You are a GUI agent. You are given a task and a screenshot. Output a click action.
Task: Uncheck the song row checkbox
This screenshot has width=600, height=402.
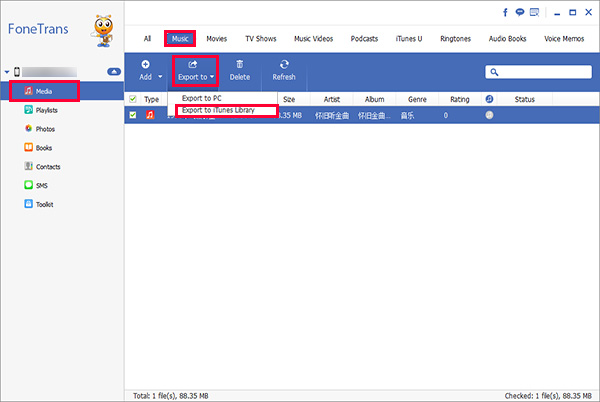point(133,115)
